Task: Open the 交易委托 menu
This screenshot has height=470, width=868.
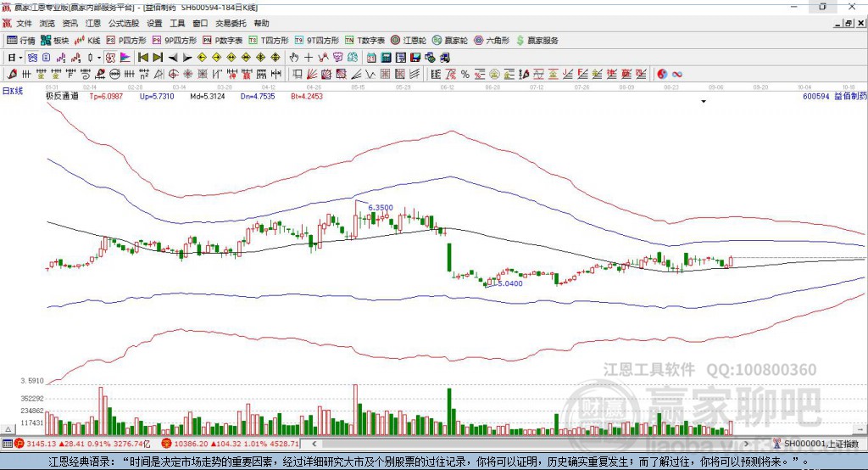Action: (x=231, y=23)
